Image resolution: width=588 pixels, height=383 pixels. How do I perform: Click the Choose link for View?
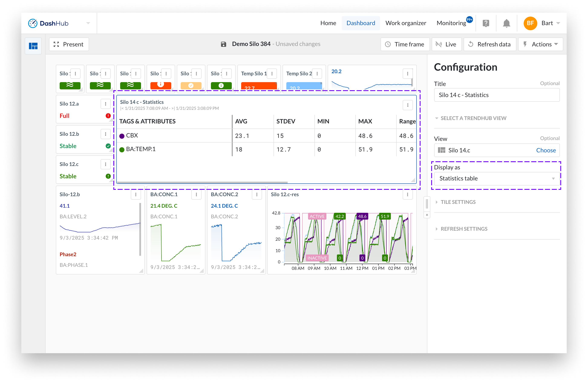coord(546,150)
